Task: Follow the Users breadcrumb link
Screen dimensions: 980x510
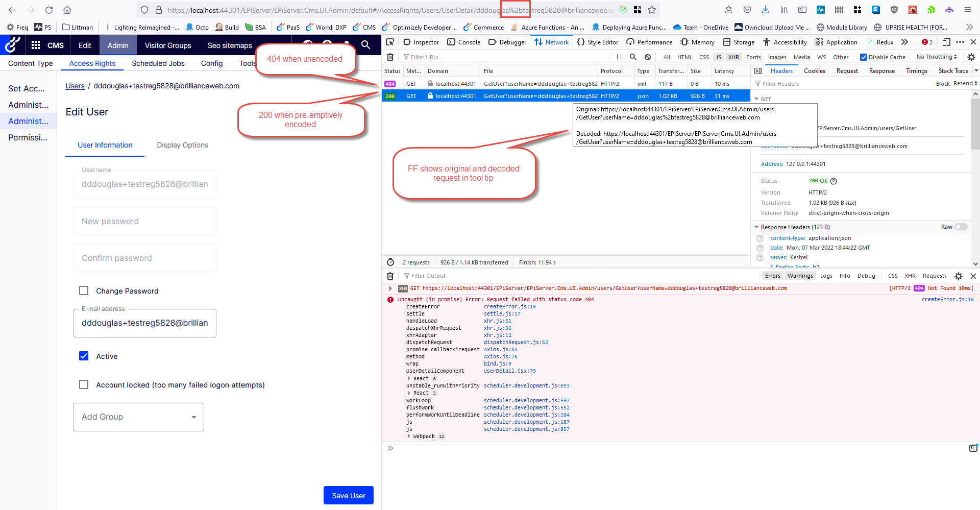Action: [75, 86]
